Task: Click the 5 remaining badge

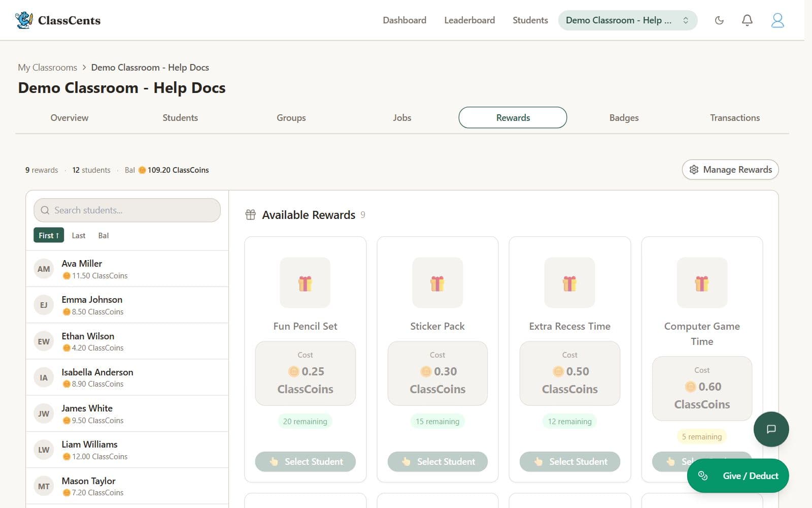Action: pyautogui.click(x=702, y=436)
